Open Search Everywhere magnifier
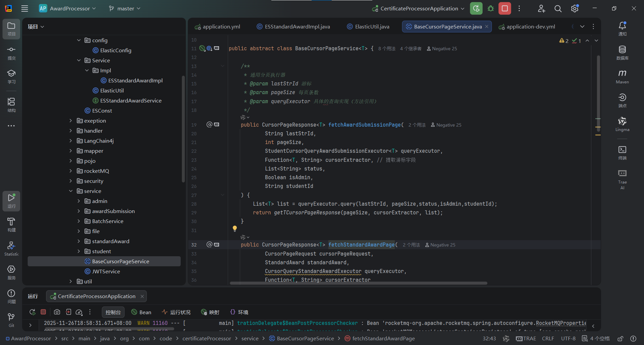The width and height of the screenshot is (644, 345). [558, 8]
